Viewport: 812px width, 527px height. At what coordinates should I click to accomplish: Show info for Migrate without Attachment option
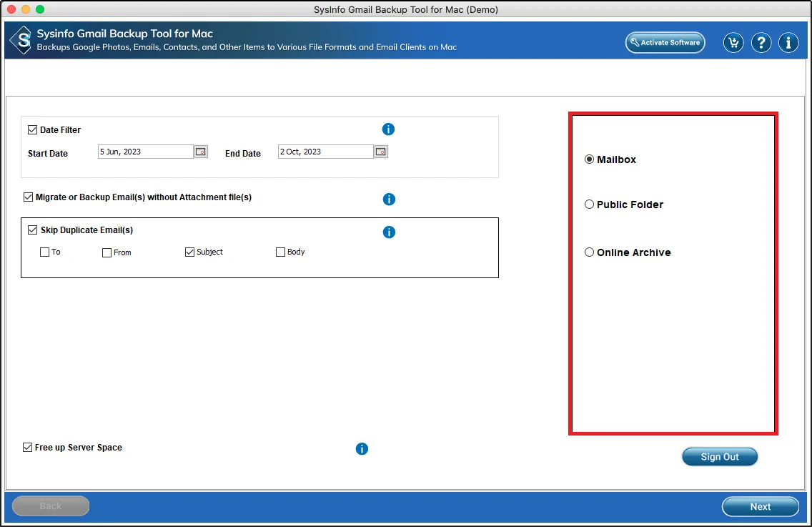[389, 199]
